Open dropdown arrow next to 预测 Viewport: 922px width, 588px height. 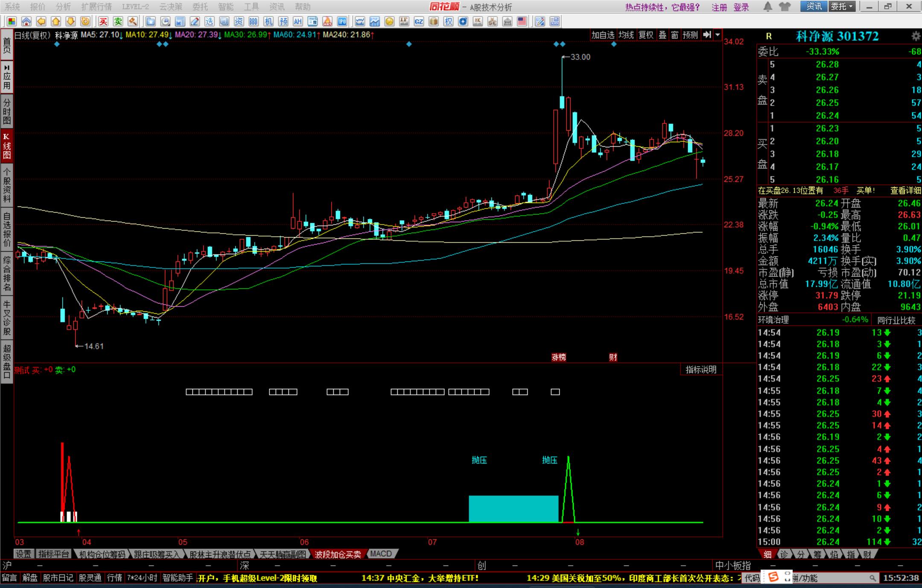click(x=718, y=35)
